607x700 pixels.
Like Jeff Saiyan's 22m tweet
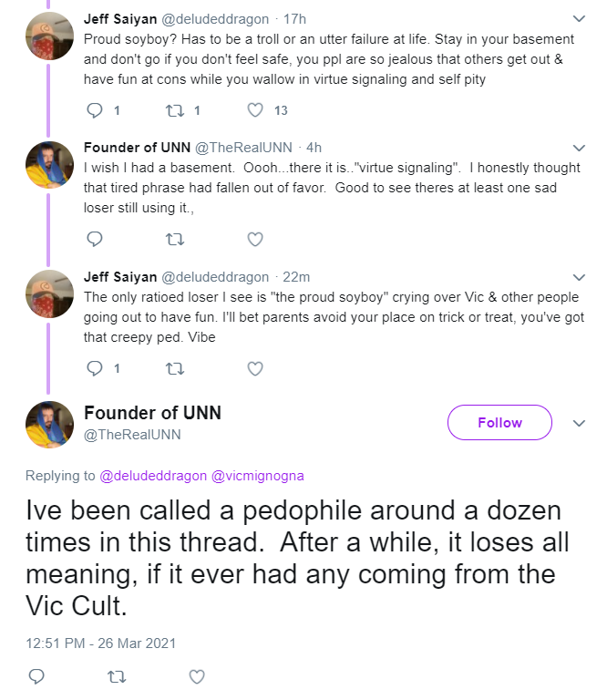(x=255, y=369)
